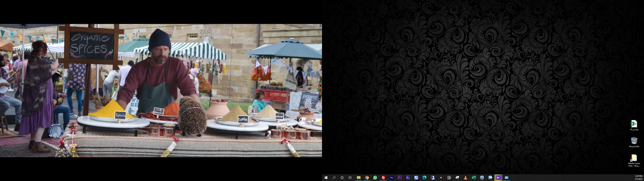Open Cortana circle icon
This screenshot has height=181, width=644.
(342, 178)
